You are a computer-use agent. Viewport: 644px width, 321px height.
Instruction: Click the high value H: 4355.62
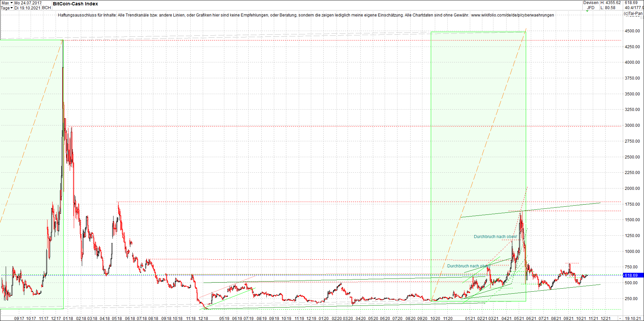coord(610,3)
